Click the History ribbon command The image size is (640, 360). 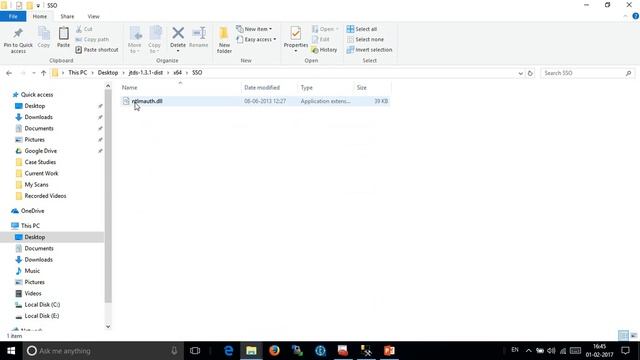coord(324,49)
